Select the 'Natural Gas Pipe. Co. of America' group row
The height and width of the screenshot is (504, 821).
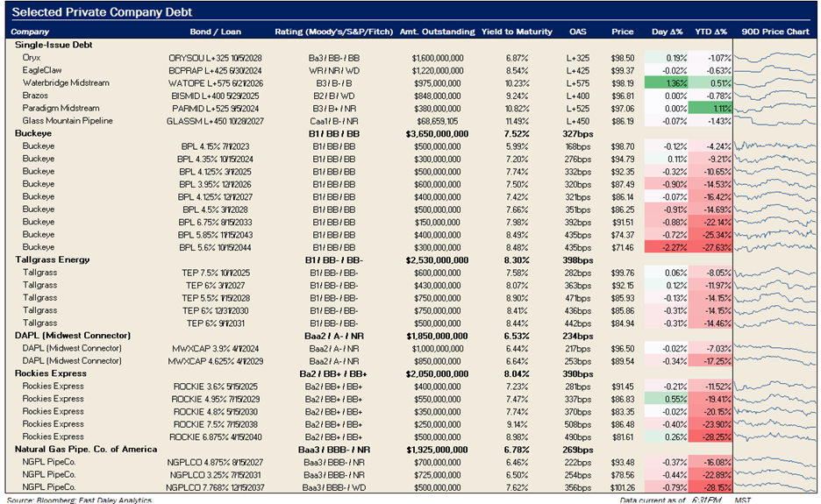[86, 449]
